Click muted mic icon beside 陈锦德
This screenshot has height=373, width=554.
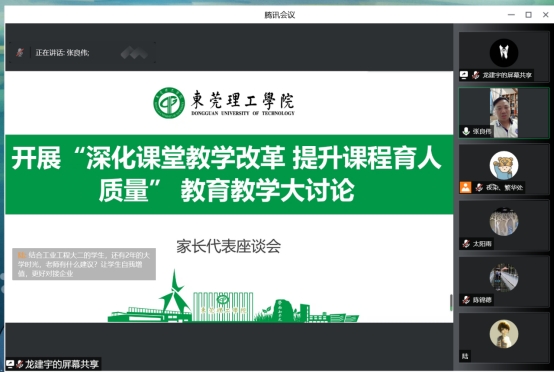(x=466, y=300)
